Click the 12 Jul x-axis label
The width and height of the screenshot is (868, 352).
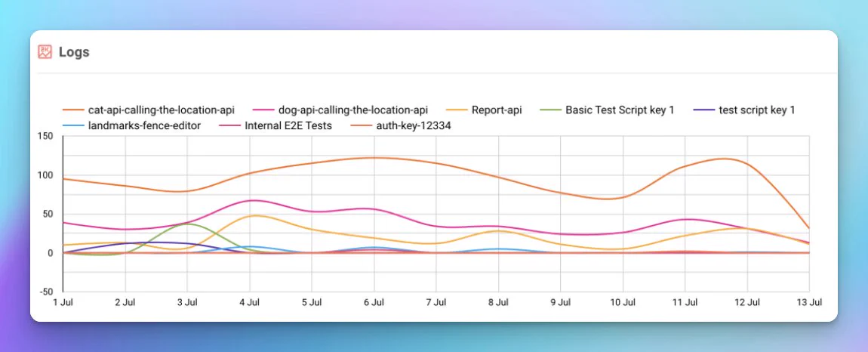(747, 303)
